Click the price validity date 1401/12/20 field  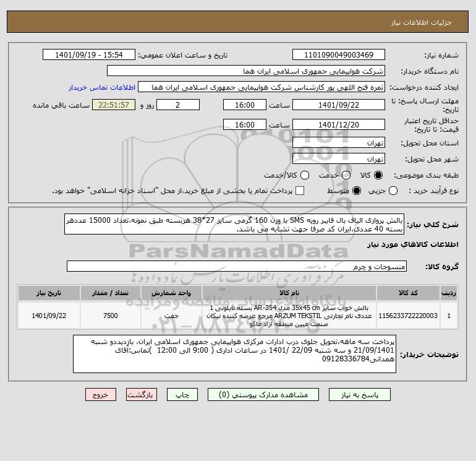coord(339,125)
